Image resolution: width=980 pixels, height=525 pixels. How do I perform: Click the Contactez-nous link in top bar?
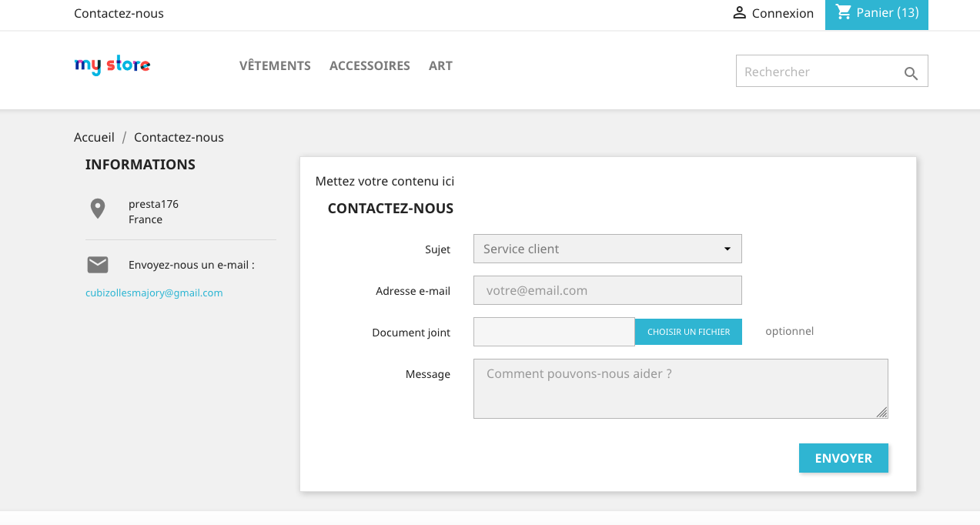(x=119, y=13)
